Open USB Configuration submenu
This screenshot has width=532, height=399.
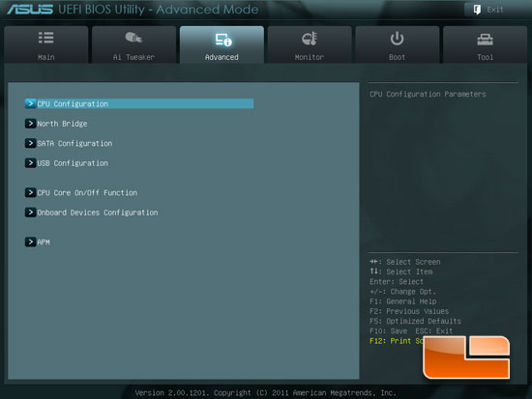coord(73,163)
